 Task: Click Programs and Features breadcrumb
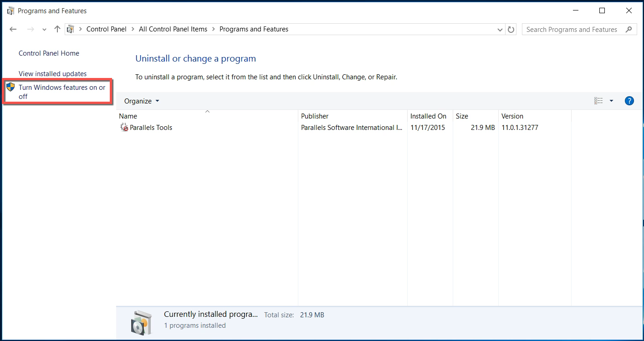coord(254,29)
